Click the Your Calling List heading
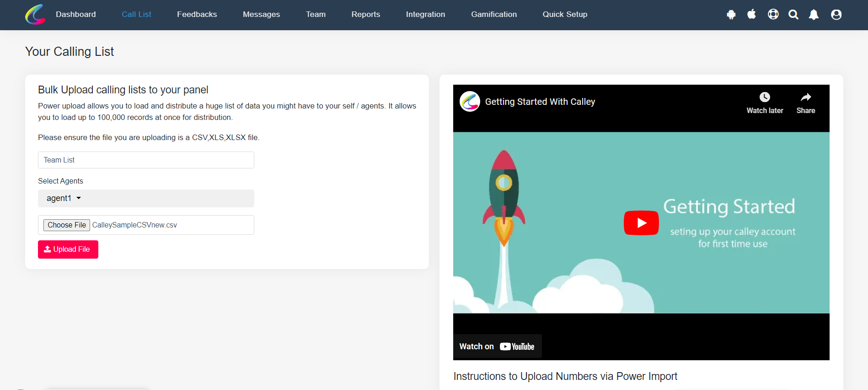 (70, 51)
